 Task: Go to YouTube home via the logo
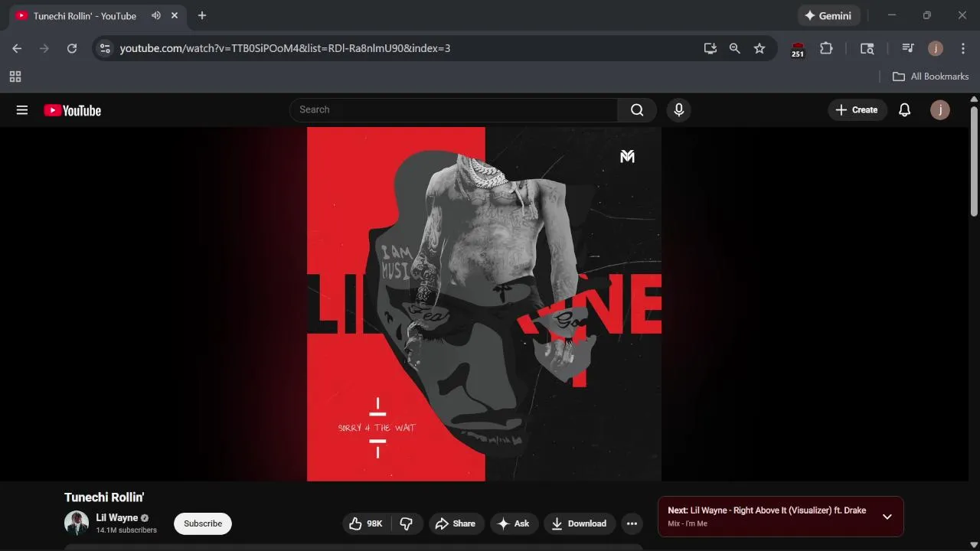72,110
